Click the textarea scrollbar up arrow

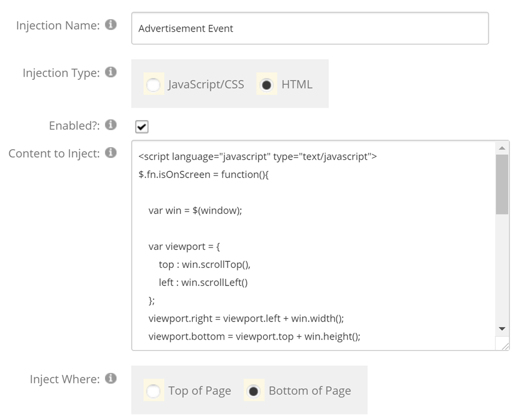[x=502, y=148]
